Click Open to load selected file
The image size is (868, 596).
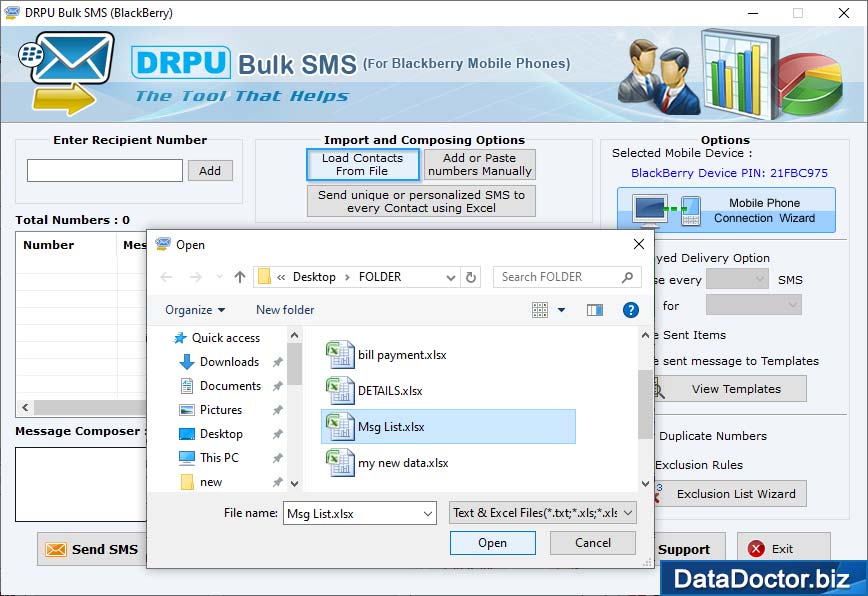(493, 543)
